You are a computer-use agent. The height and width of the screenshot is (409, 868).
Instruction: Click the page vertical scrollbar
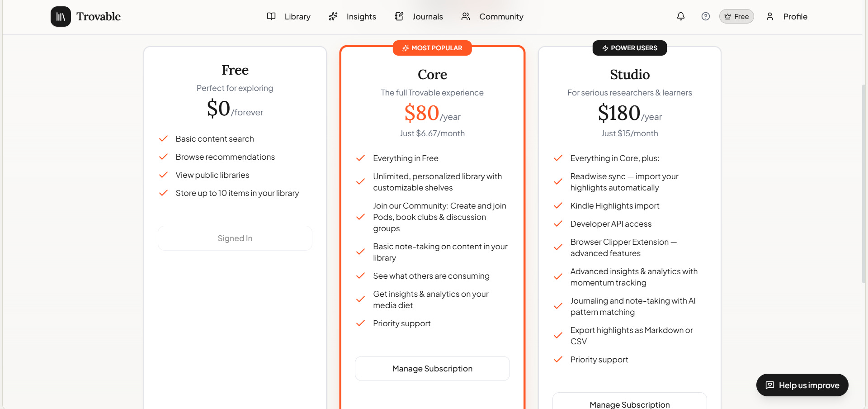tap(863, 183)
